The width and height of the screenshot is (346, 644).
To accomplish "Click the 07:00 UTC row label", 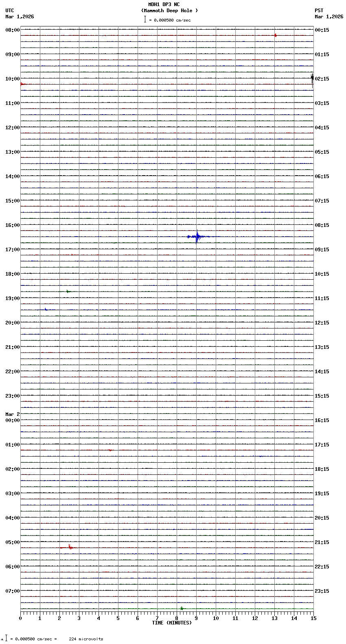I will tap(12, 591).
